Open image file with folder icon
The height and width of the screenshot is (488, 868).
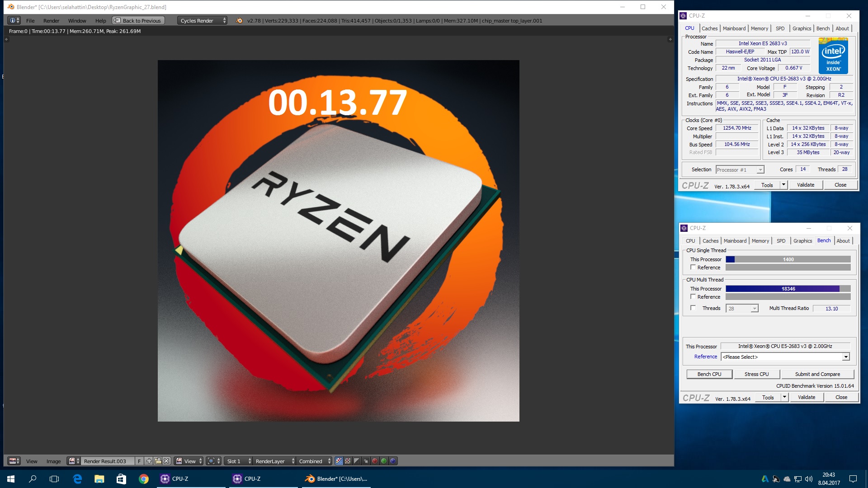158,461
